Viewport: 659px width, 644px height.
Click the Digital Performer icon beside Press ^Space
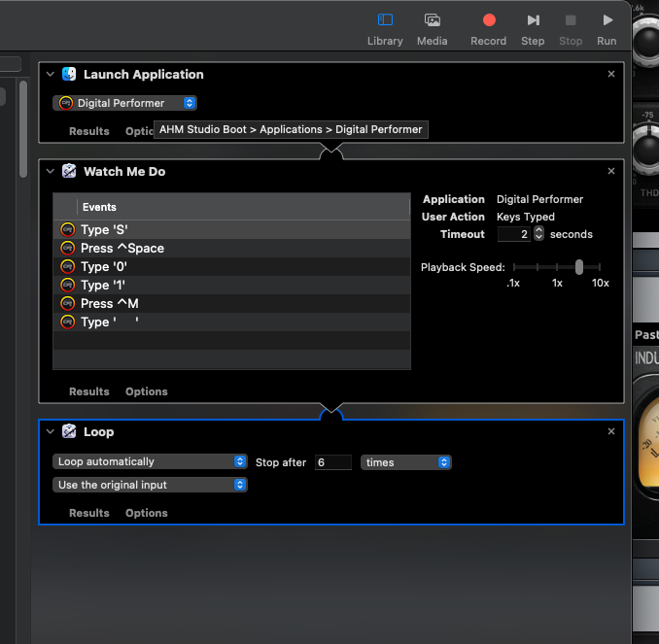tap(68, 249)
